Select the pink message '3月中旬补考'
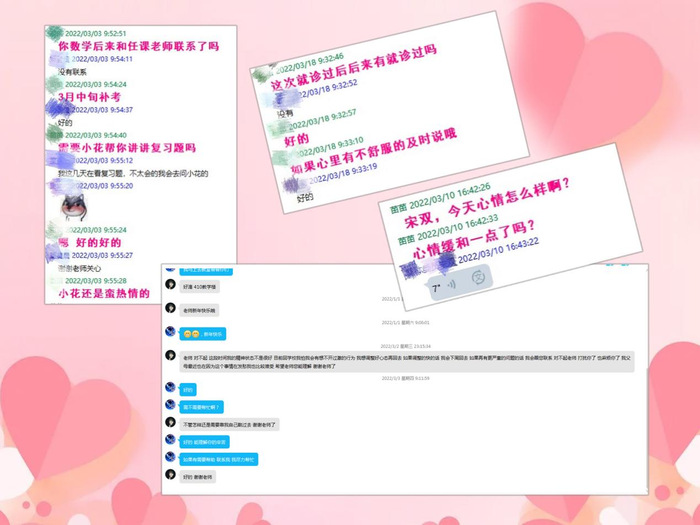The width and height of the screenshot is (700, 525). 89,97
